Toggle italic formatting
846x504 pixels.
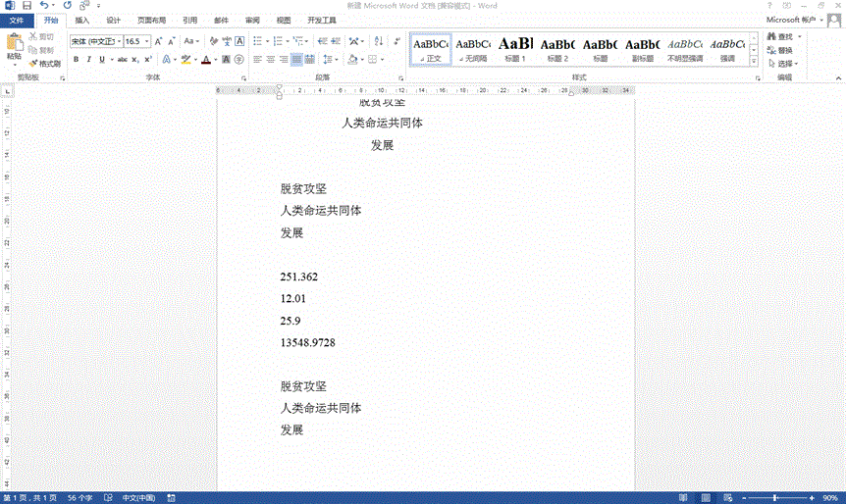click(x=88, y=60)
